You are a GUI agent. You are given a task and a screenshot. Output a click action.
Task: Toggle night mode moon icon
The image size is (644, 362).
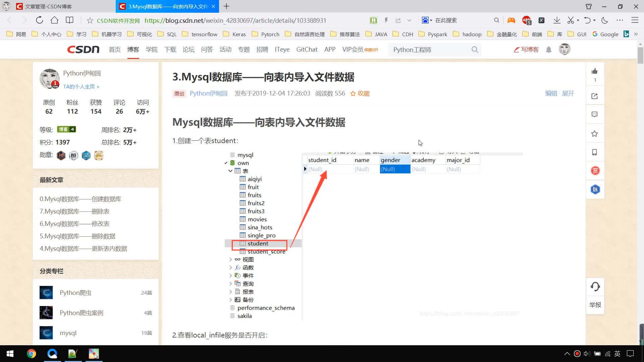pyautogui.click(x=605, y=20)
